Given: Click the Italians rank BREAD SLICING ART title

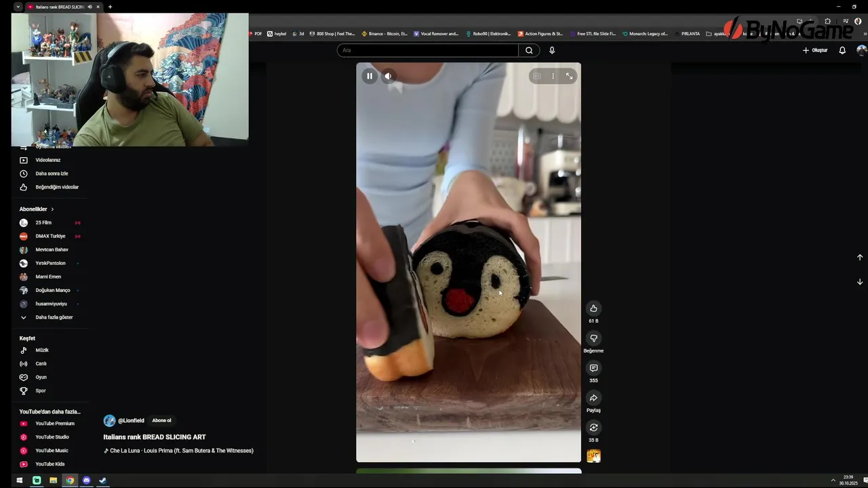Looking at the screenshot, I should coord(155,437).
